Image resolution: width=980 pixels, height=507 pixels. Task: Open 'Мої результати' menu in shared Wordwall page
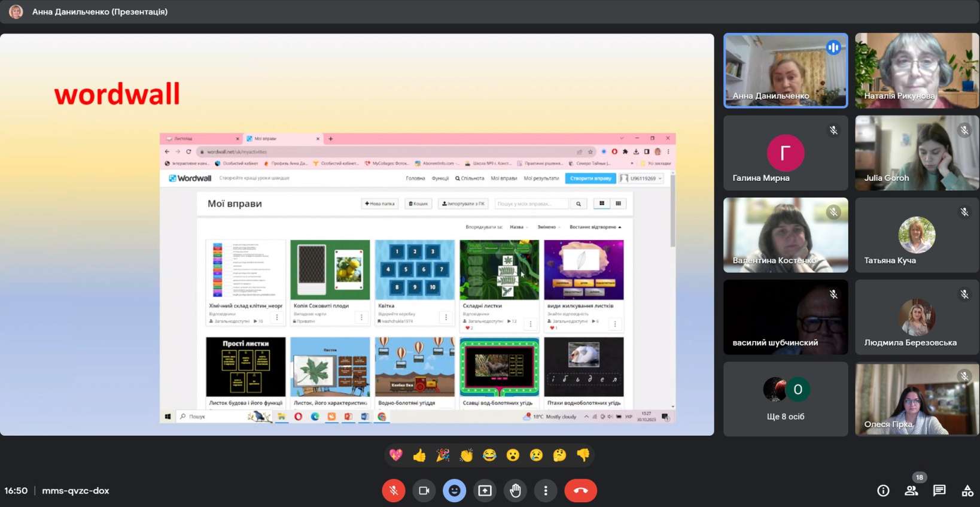541,178
